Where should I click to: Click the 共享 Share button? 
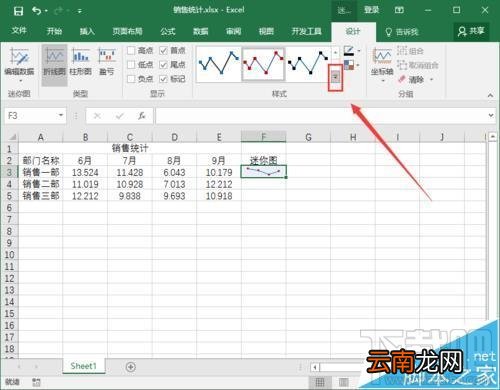(471, 31)
